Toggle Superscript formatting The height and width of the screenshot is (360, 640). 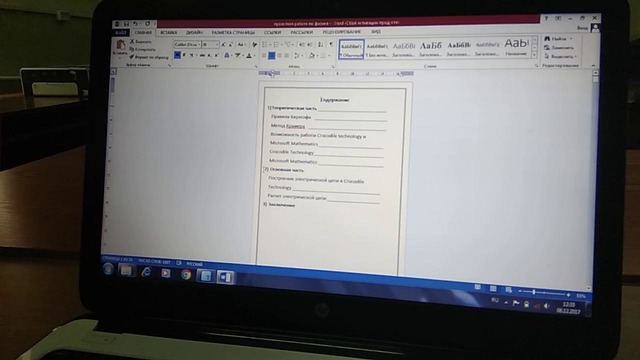click(x=217, y=55)
